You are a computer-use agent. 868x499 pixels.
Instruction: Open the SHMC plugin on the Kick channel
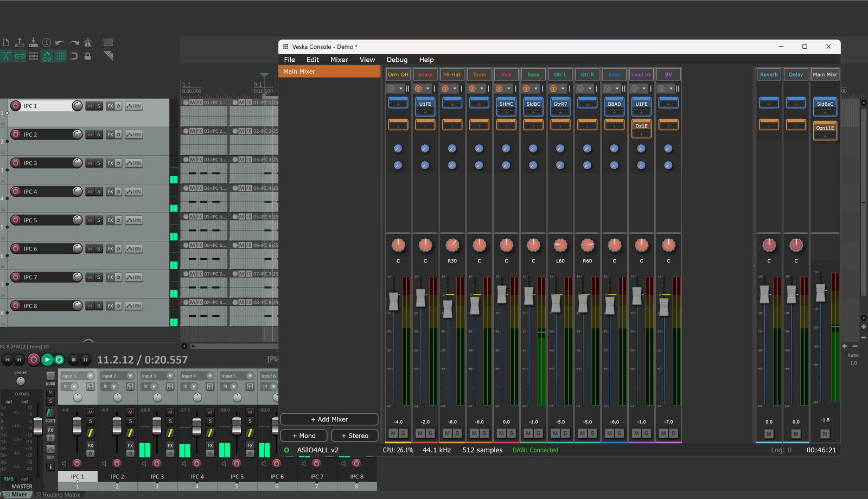coord(506,104)
